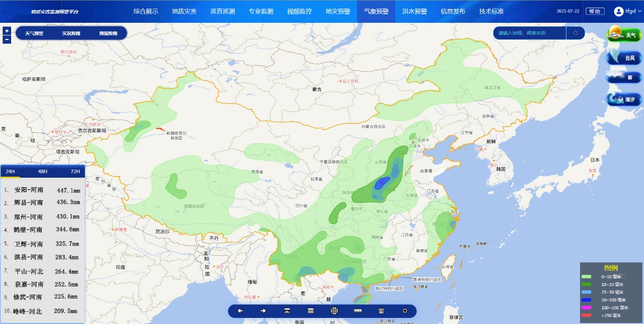Switch to the 72H rainfall ranking tab
The image size is (644, 324).
click(75, 171)
